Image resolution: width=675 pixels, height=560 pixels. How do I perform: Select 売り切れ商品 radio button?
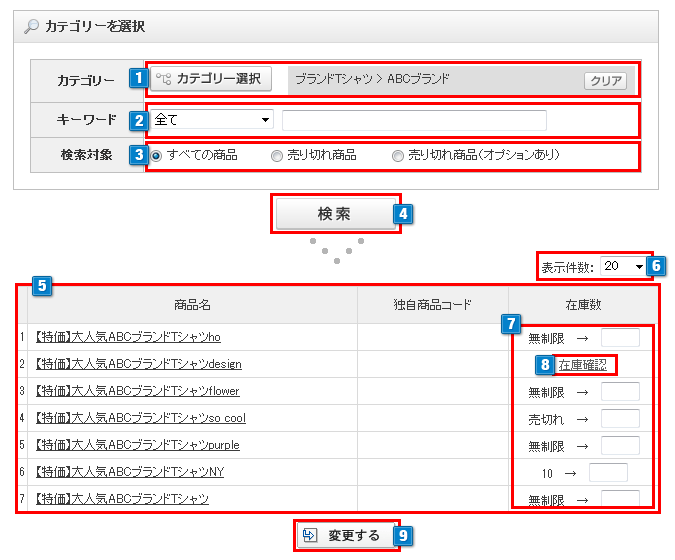click(277, 156)
